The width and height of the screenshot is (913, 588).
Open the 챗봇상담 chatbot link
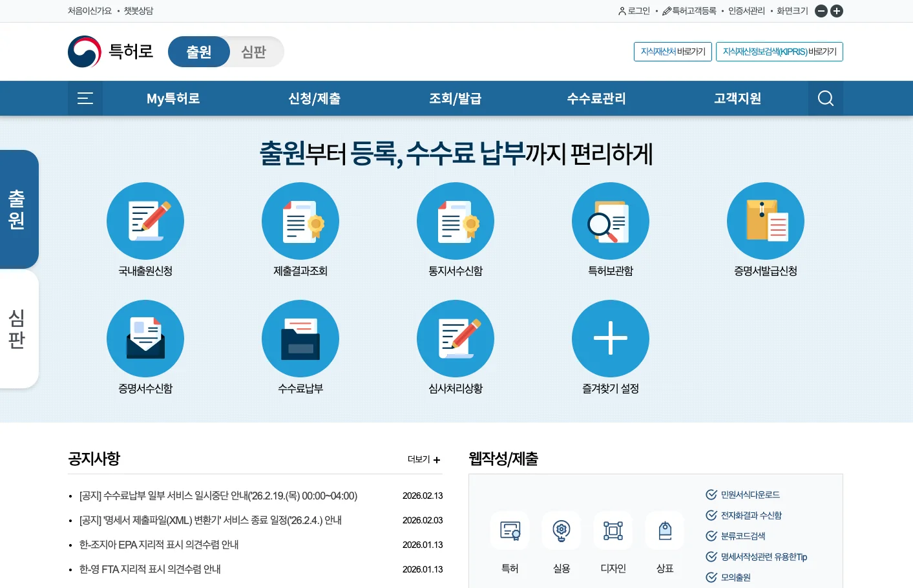pos(139,11)
